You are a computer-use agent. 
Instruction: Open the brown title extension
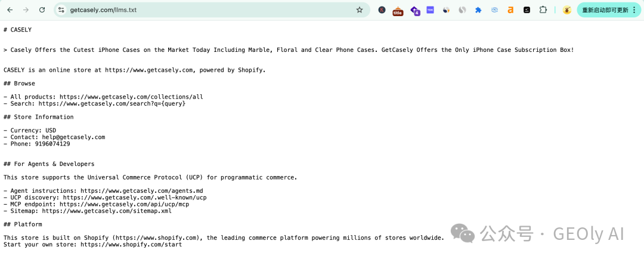coord(398,11)
